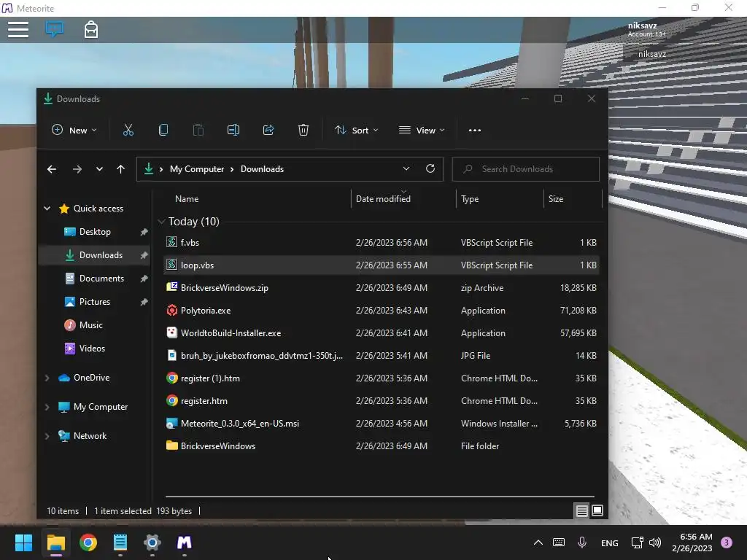The image size is (747, 560).
Task: Expand the OneDrive tree node
Action: click(x=47, y=378)
